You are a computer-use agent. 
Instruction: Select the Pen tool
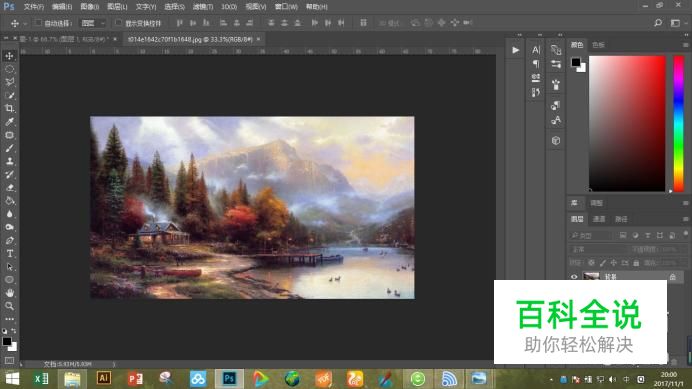click(x=9, y=241)
